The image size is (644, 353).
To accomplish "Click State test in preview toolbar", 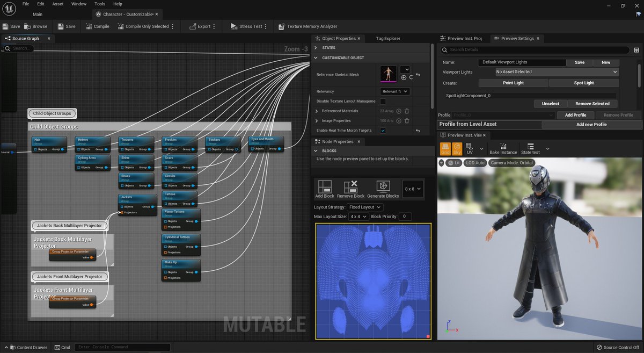I will (530, 148).
